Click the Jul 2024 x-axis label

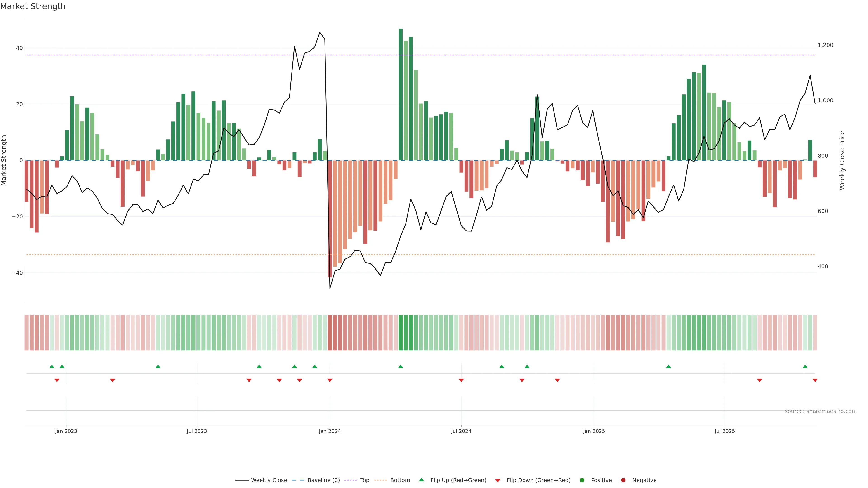pyautogui.click(x=461, y=431)
